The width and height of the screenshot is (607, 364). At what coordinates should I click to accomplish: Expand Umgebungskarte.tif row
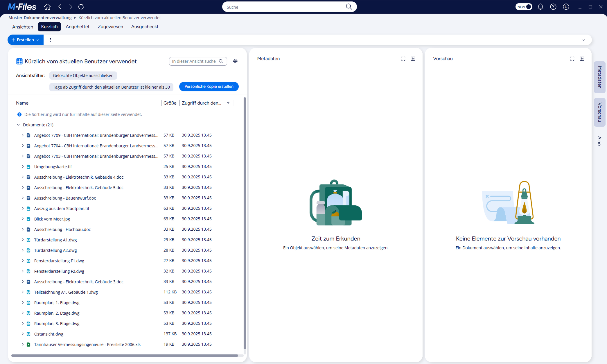tap(23, 167)
